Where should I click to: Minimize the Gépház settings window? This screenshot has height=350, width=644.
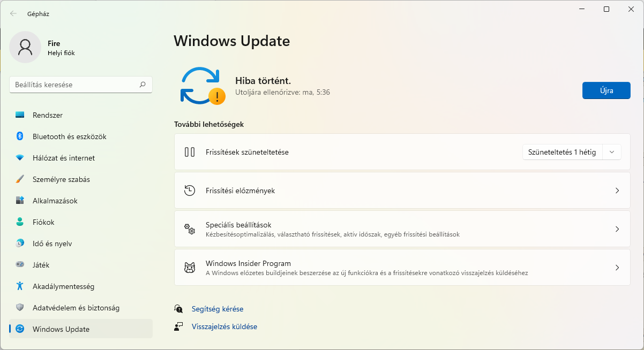coord(582,9)
